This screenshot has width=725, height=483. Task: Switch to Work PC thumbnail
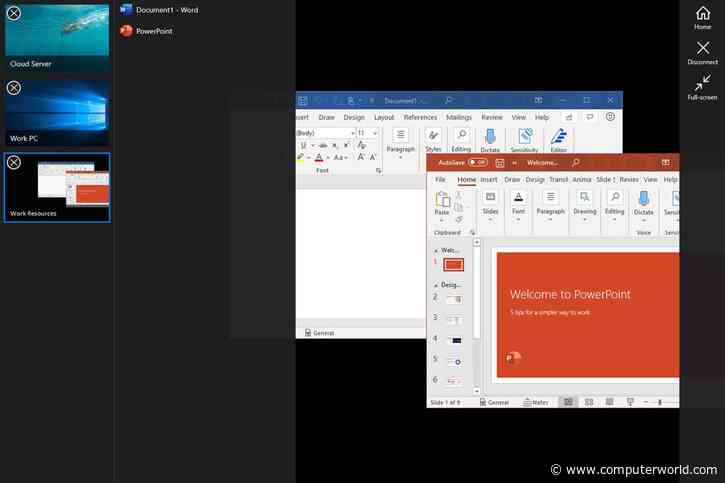[57, 112]
